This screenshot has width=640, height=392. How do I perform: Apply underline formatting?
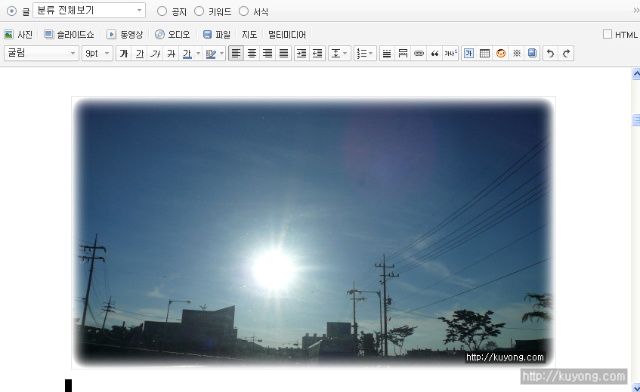click(x=140, y=53)
